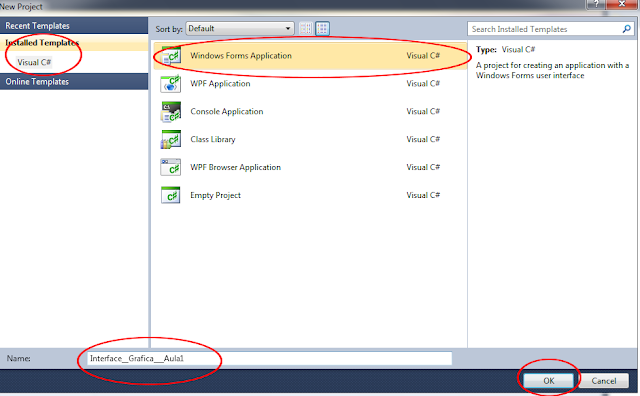The height and width of the screenshot is (396, 640).
Task: Click the Console Application template icon
Action: coord(171,112)
